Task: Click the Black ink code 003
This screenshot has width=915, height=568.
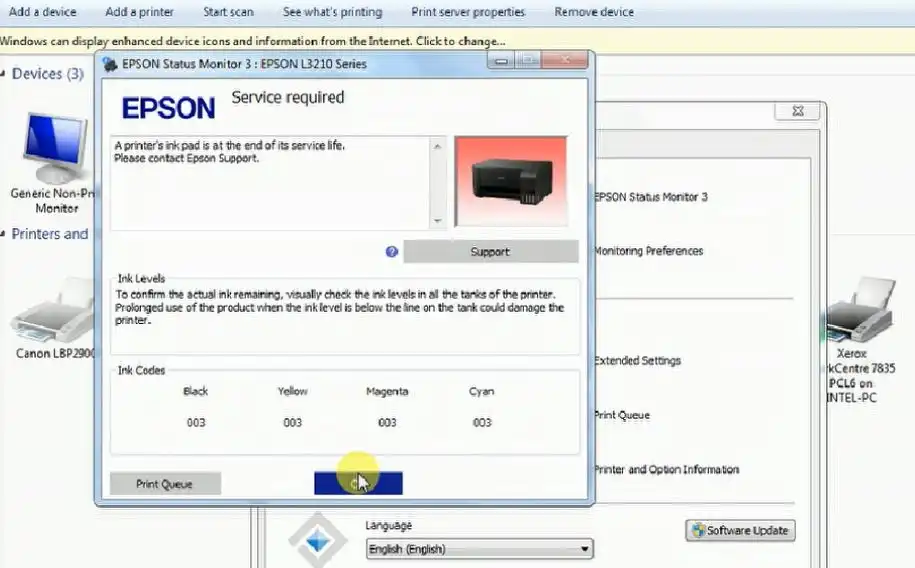Action: coord(196,422)
